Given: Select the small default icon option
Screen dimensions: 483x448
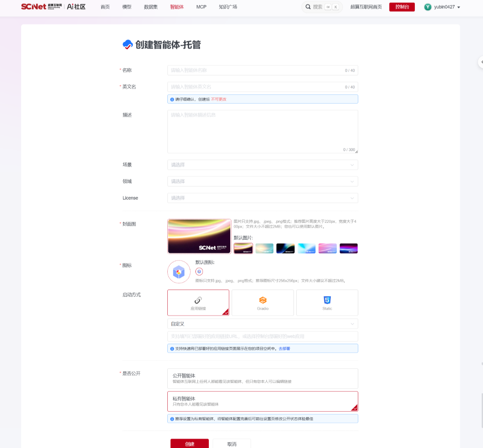Looking at the screenshot, I should tap(199, 271).
